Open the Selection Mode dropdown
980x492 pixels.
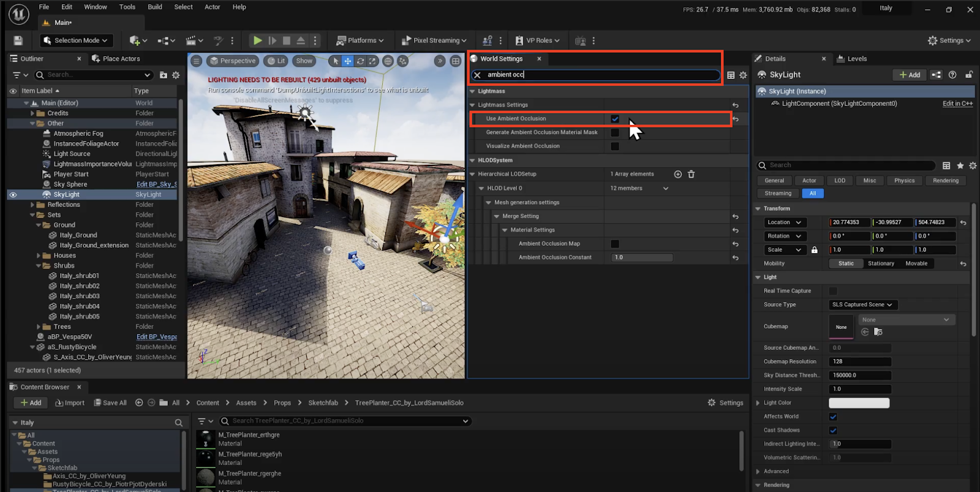pyautogui.click(x=75, y=40)
